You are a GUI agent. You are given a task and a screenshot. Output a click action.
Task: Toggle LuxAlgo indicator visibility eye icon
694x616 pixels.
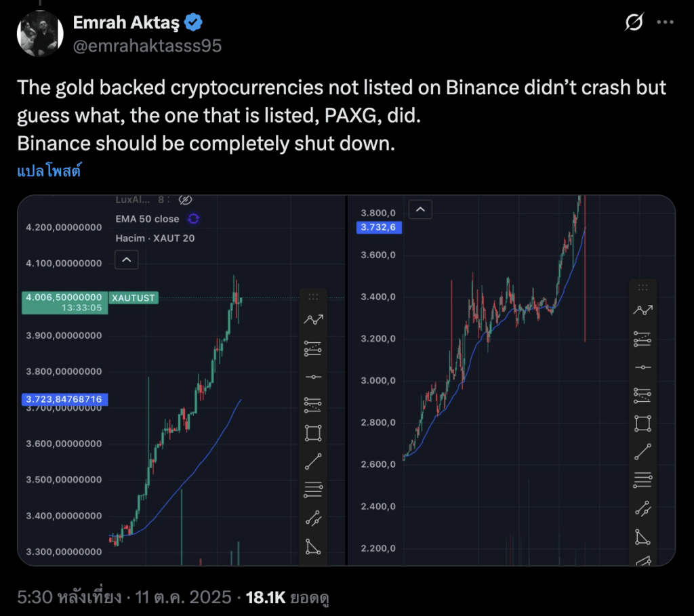click(184, 200)
